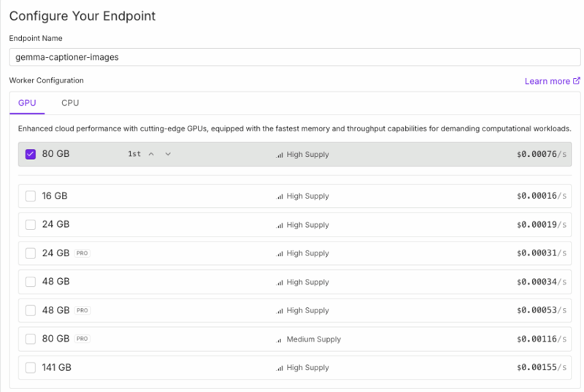
Task: Click supply signal icon on 16 GB row
Action: pyautogui.click(x=280, y=196)
